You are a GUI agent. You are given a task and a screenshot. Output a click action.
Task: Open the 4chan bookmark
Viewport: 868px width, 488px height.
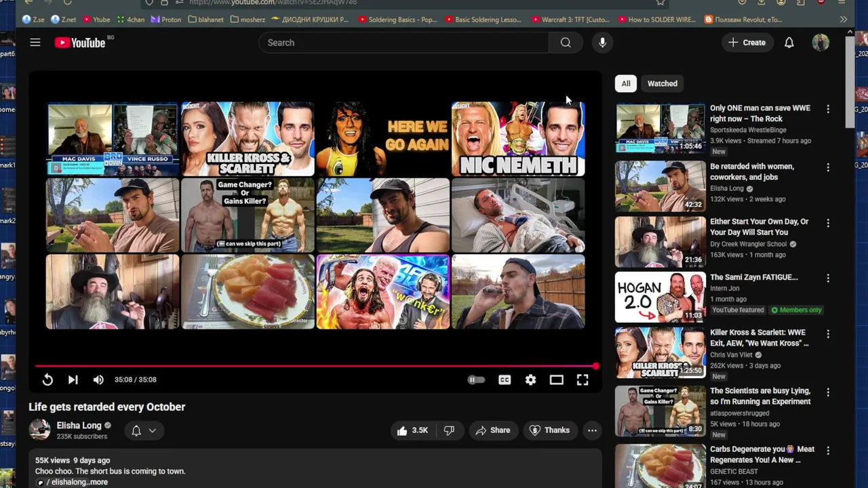131,20
